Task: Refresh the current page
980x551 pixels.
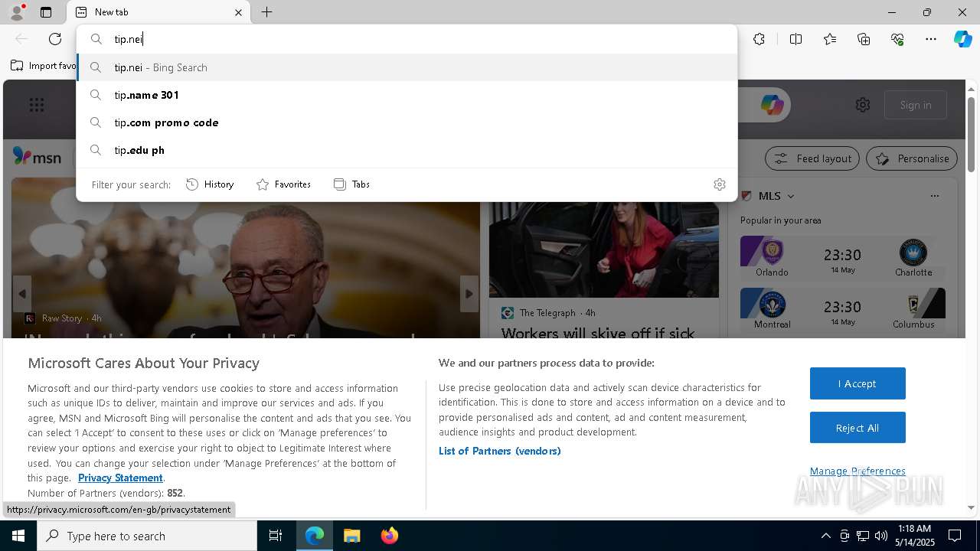Action: coord(55,39)
